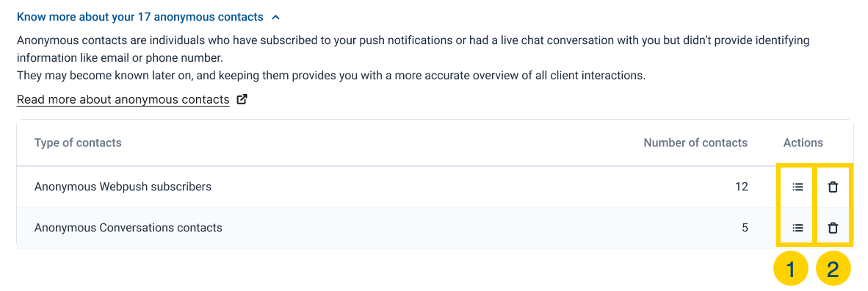
Task: Click the 'Actions' column header
Action: 803,143
